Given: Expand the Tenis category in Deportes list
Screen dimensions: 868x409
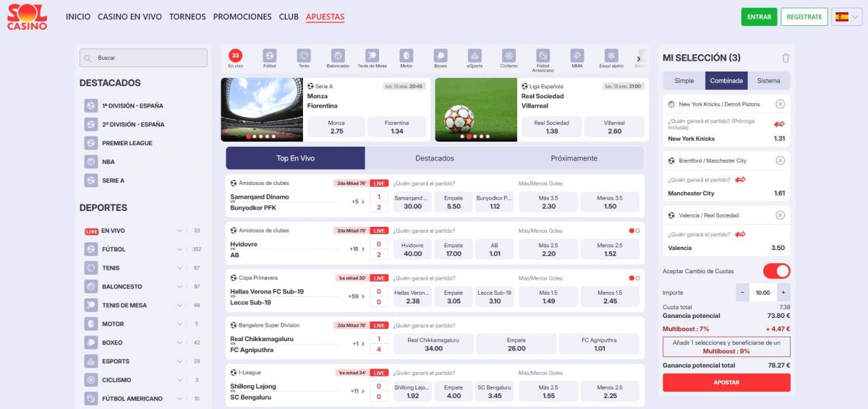Looking at the screenshot, I should click(x=179, y=268).
